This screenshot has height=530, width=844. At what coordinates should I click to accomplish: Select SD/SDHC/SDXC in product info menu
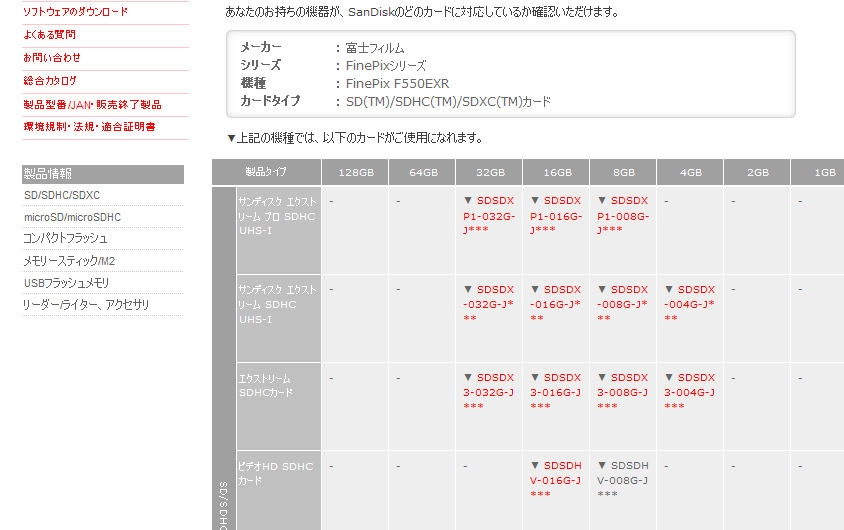tap(62, 195)
